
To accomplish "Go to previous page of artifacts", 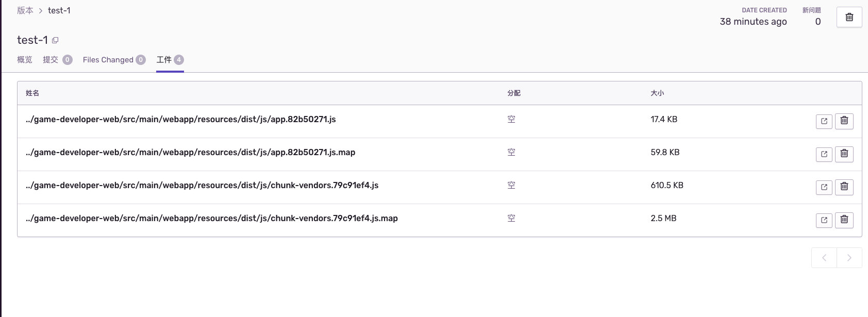I will 824,258.
